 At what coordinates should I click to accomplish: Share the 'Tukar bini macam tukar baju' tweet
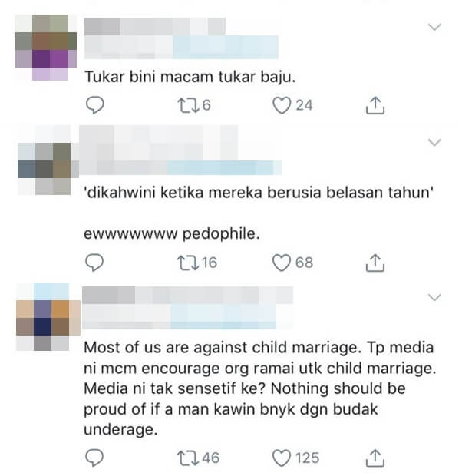pyautogui.click(x=375, y=105)
